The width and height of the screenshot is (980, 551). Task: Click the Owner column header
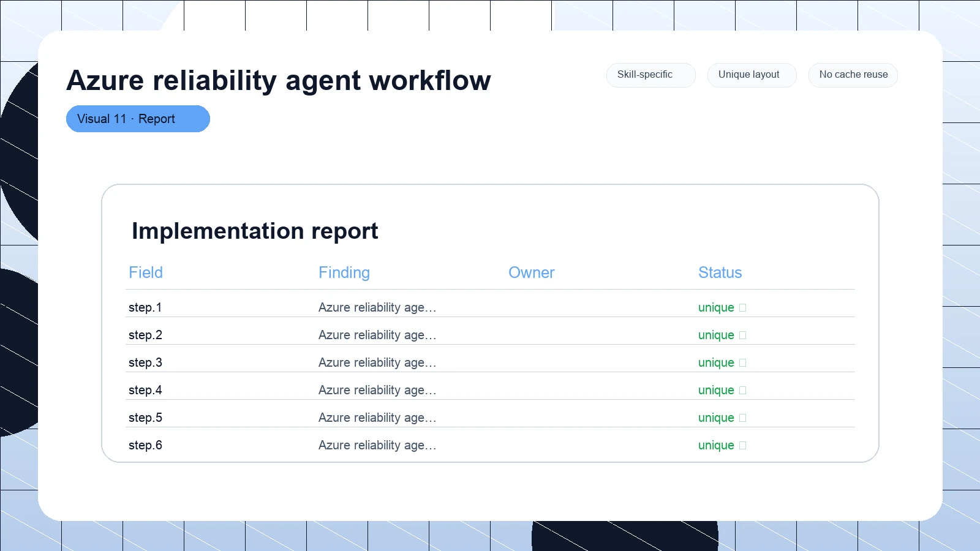coord(532,272)
